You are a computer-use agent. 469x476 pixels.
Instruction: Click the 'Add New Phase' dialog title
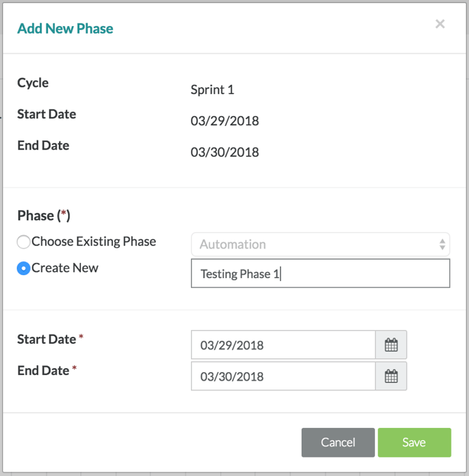coord(65,28)
